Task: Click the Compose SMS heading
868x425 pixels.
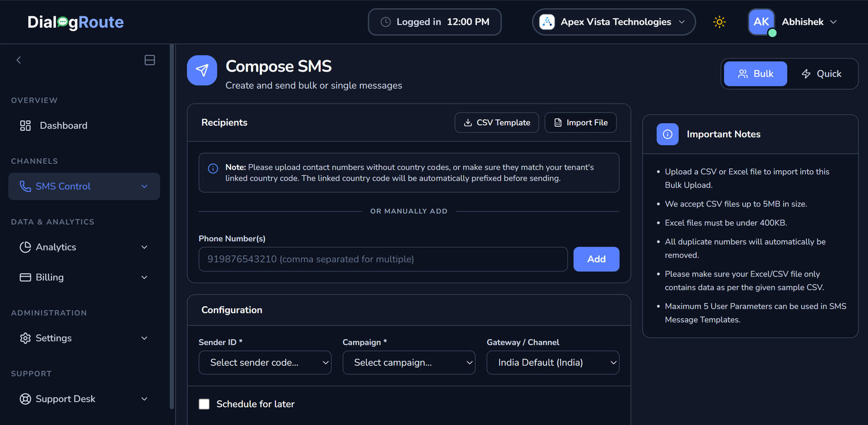Action: [278, 66]
